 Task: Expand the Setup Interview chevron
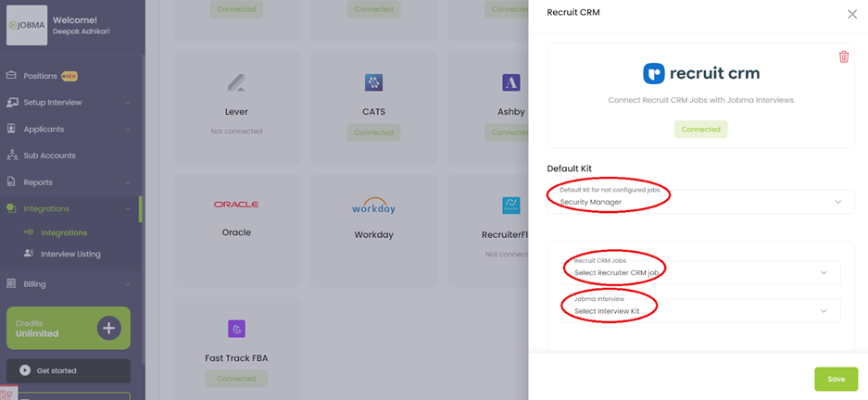click(x=128, y=103)
